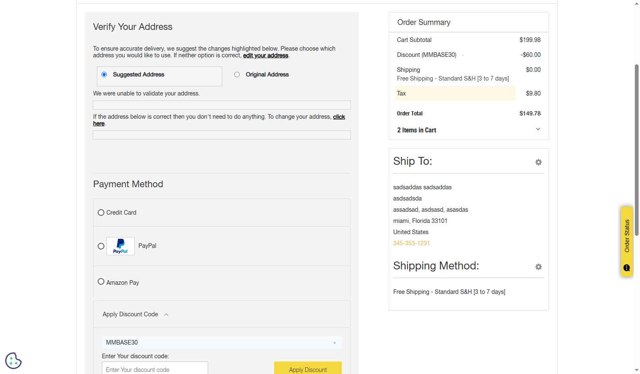Image resolution: width=640 pixels, height=374 pixels.
Task: Click the PayPal logo
Action: [120, 246]
